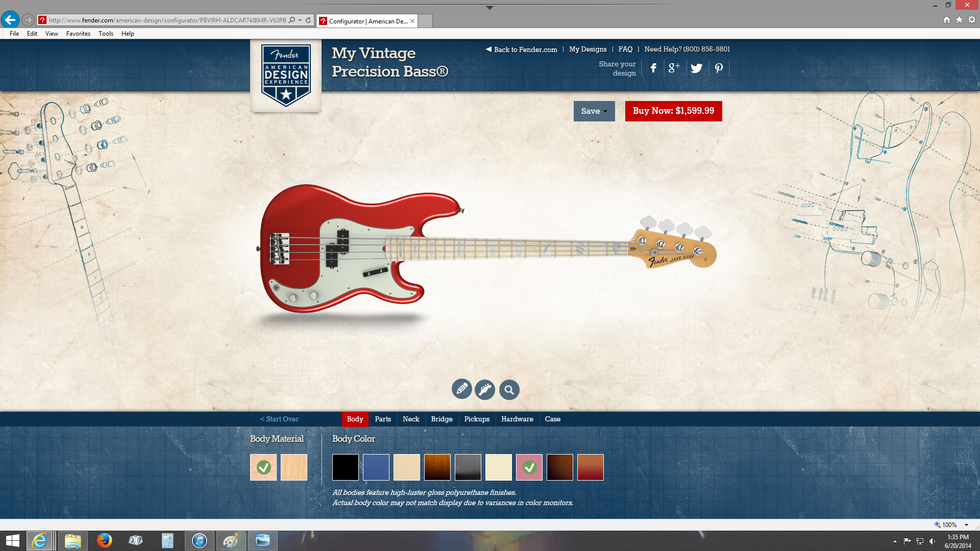Open Paint from the taskbar

point(231,541)
